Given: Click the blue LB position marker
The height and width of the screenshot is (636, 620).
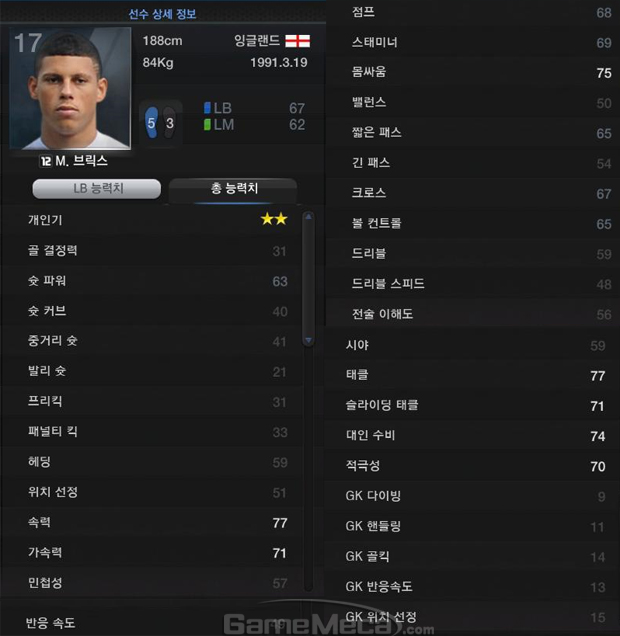Looking at the screenshot, I should pos(207,108).
